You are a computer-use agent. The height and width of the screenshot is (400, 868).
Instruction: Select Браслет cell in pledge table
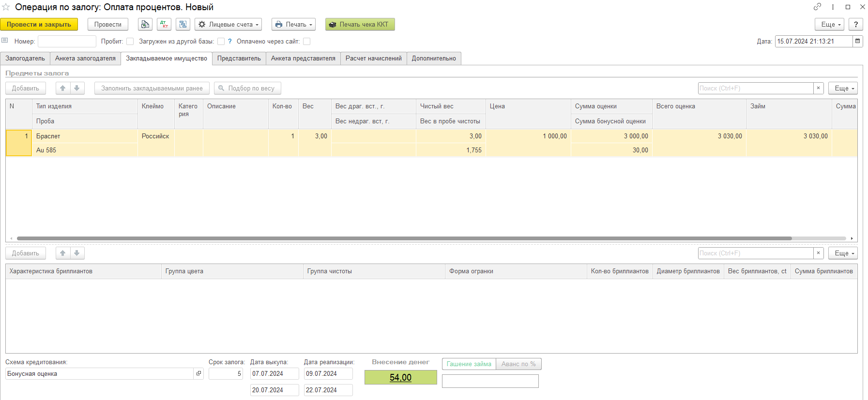click(x=85, y=136)
